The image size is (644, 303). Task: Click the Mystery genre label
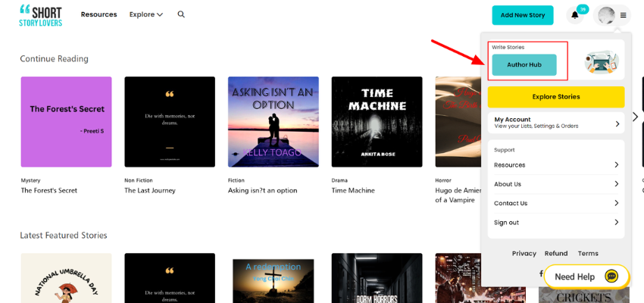pyautogui.click(x=31, y=180)
